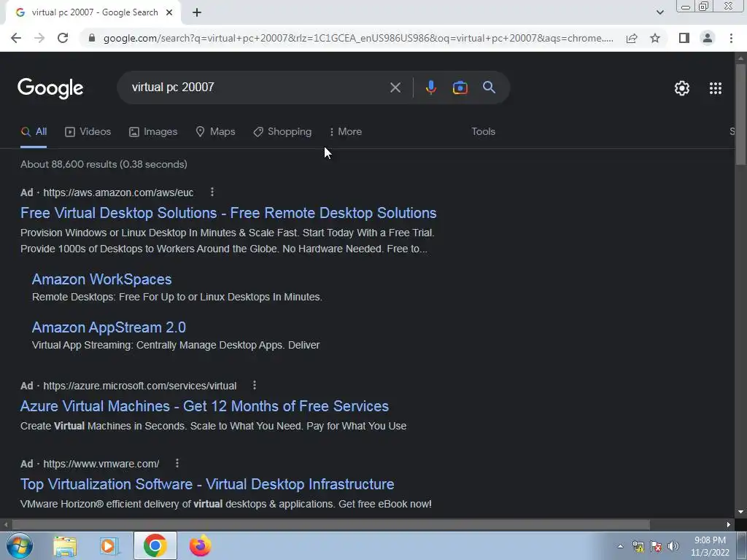Click the vertical scrollbar thumb
The width and height of the screenshot is (747, 560).
tap(740, 114)
